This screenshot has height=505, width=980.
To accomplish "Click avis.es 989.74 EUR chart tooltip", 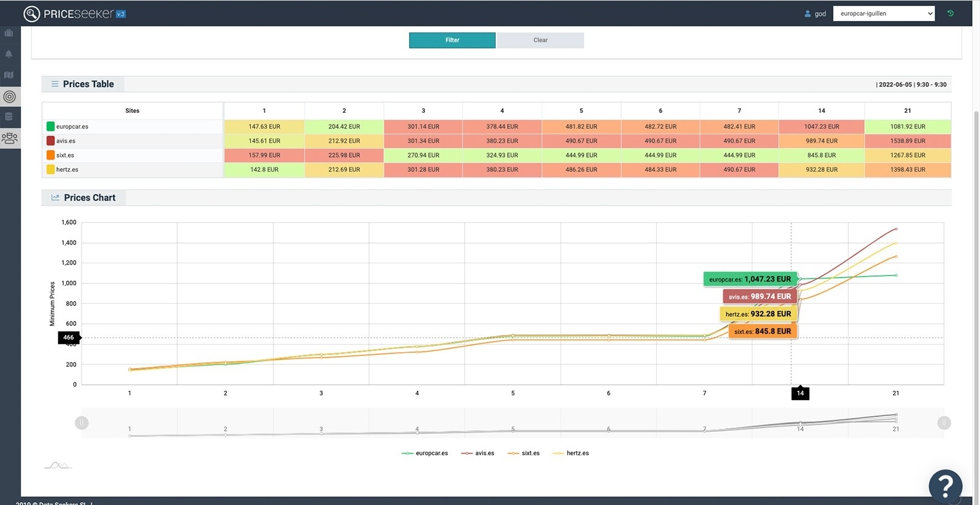I will 760,296.
